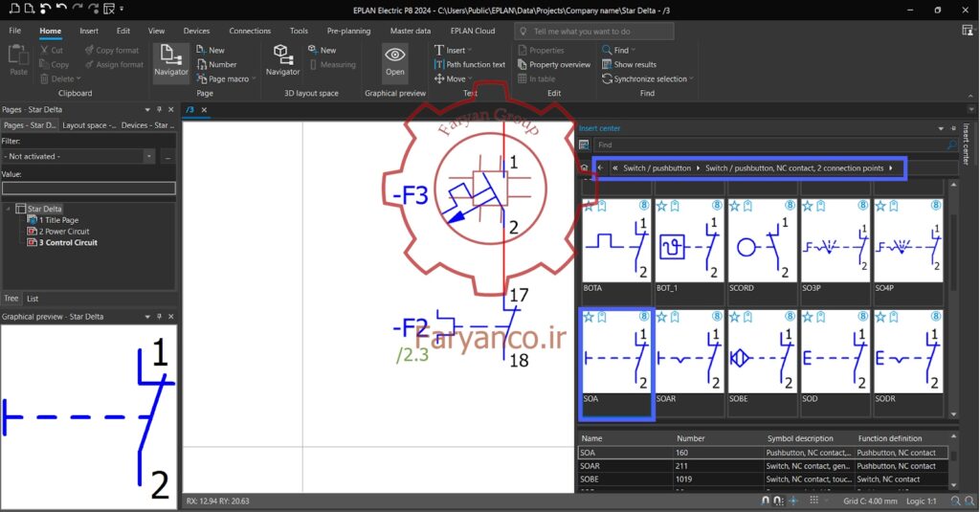Mark SOAR as favorite with its star

662,317
